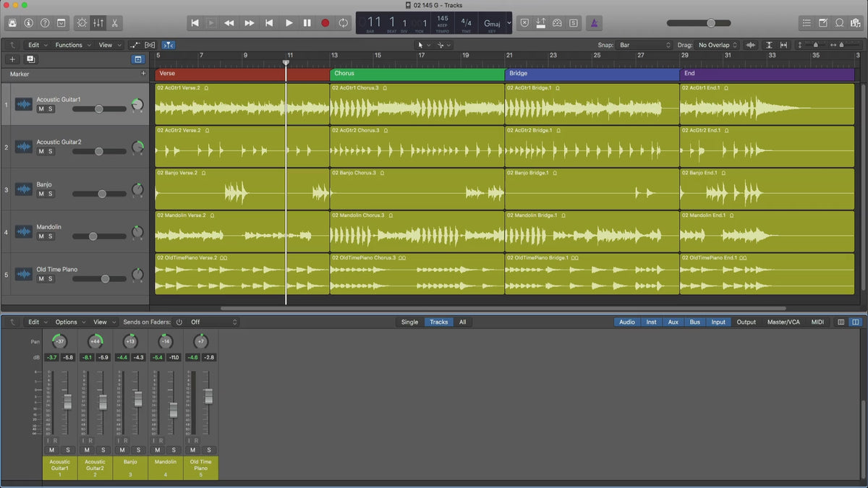Screen dimensions: 868x488
Task: Switch mixer view to All tab
Action: click(x=462, y=322)
